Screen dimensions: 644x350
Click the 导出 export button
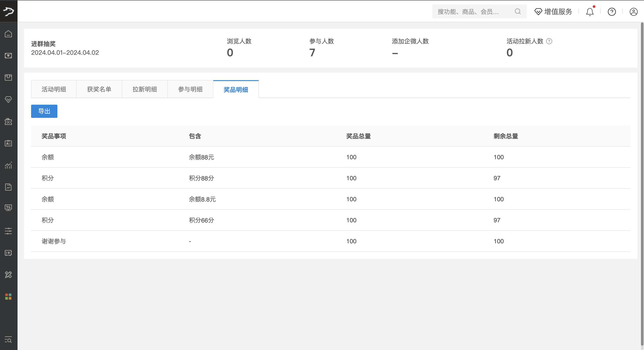click(x=44, y=111)
